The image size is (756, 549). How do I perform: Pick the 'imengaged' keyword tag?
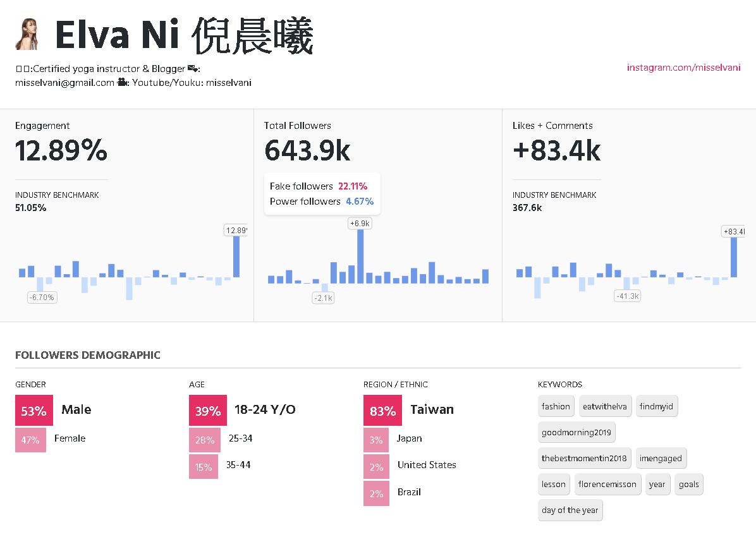660,459
